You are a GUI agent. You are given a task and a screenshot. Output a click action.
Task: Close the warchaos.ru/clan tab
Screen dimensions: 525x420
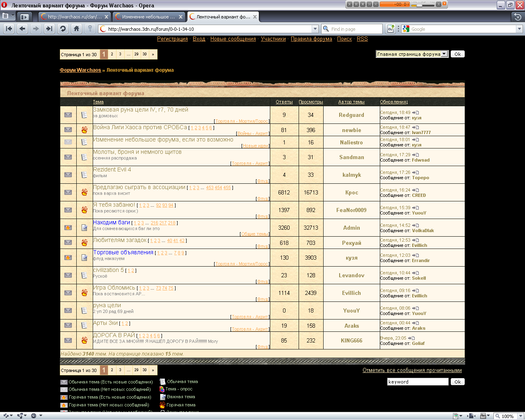point(107,17)
